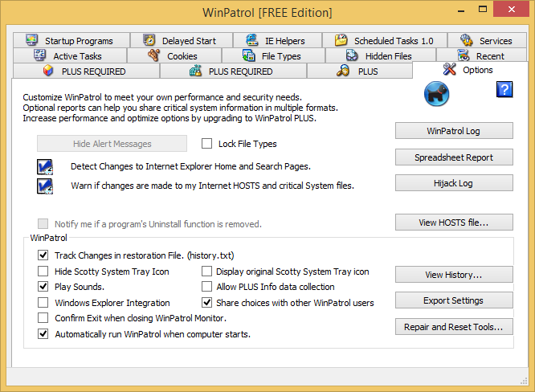535x392 pixels.
Task: Switch to the Recent tab
Action: pyautogui.click(x=482, y=55)
